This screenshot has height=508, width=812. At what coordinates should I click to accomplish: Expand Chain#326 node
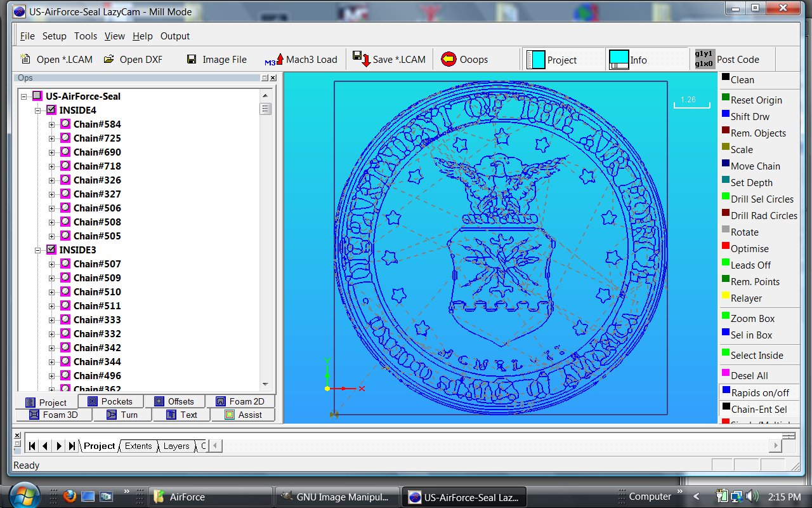point(52,180)
